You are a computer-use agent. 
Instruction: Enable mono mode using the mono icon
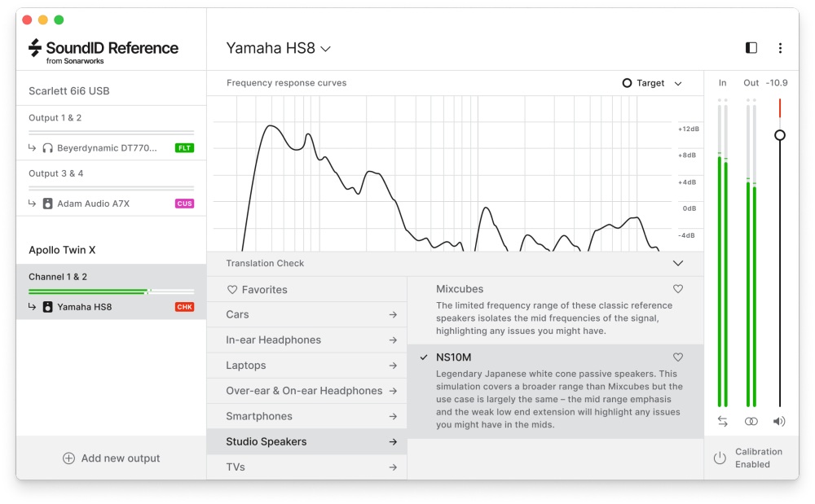pos(751,421)
